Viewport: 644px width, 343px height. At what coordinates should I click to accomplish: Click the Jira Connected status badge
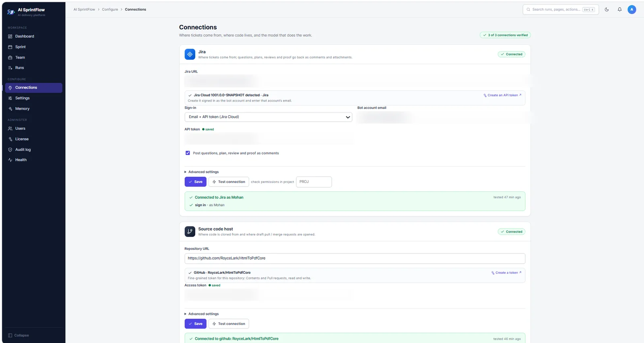tap(512, 54)
